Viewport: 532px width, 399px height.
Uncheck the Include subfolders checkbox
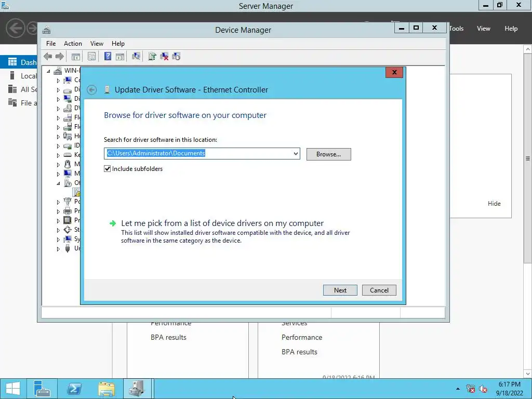point(107,169)
